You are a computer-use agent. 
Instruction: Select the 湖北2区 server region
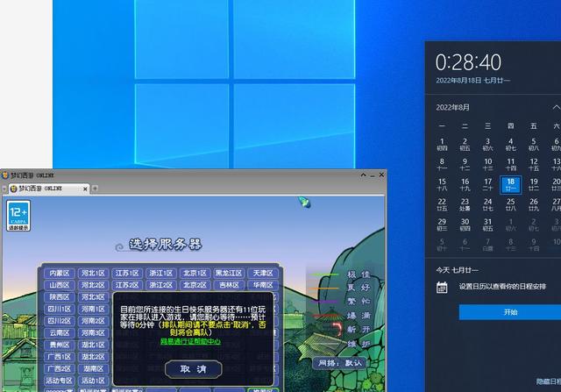(93, 357)
